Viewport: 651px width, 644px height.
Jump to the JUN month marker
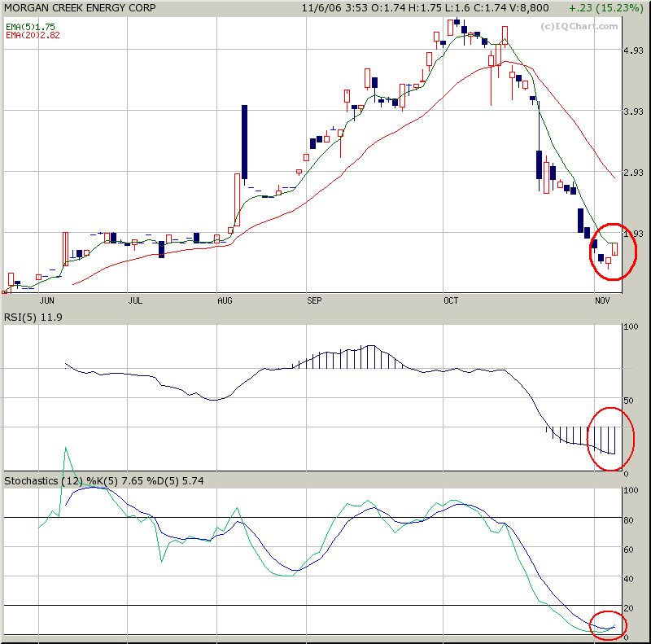[x=46, y=301]
